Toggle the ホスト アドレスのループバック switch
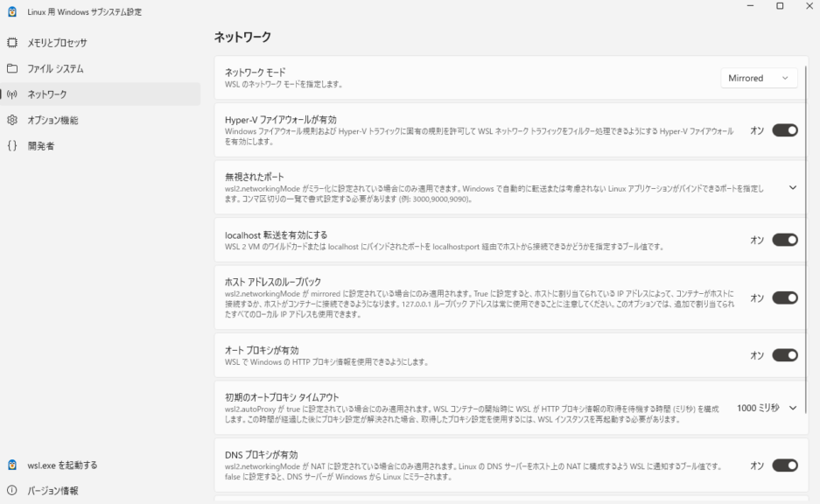Screen dimensions: 820x504 tap(784, 298)
